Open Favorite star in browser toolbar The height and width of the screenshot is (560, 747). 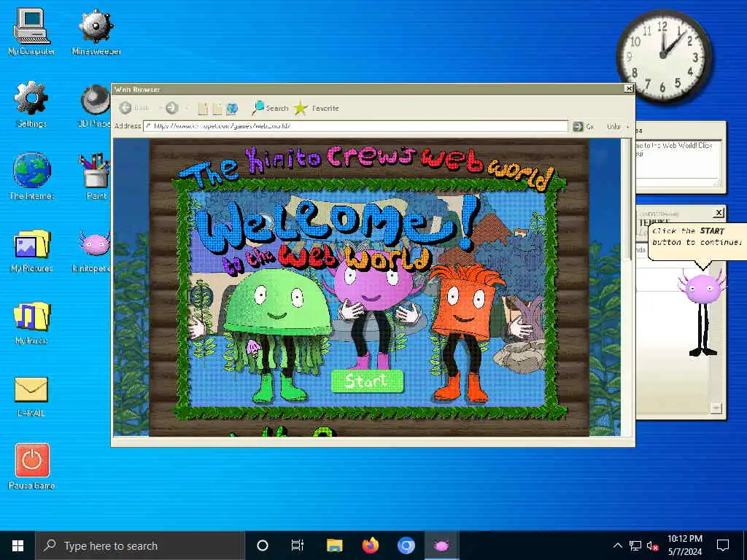[317, 108]
